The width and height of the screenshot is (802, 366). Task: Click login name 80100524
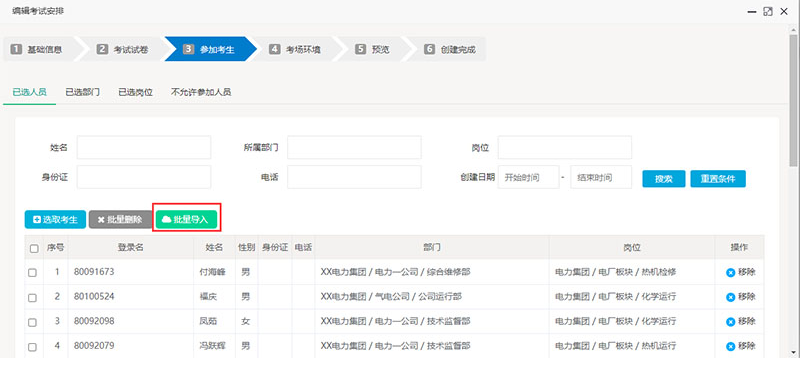pos(94,296)
